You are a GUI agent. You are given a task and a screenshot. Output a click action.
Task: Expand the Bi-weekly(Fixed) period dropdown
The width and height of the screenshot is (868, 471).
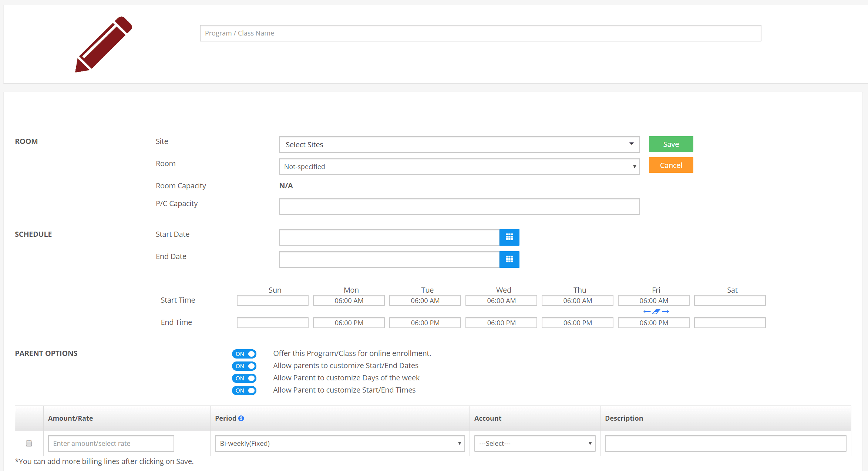(340, 443)
